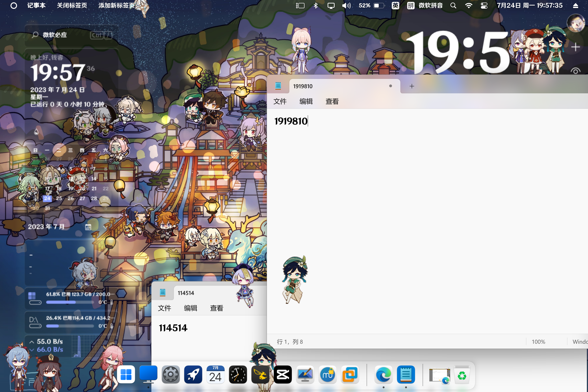588x392 pixels.
Task: Open date and time 7月24日 in top bar
Action: point(529,6)
